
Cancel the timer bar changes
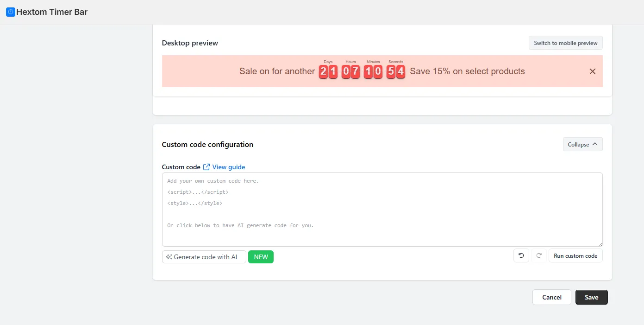click(552, 297)
